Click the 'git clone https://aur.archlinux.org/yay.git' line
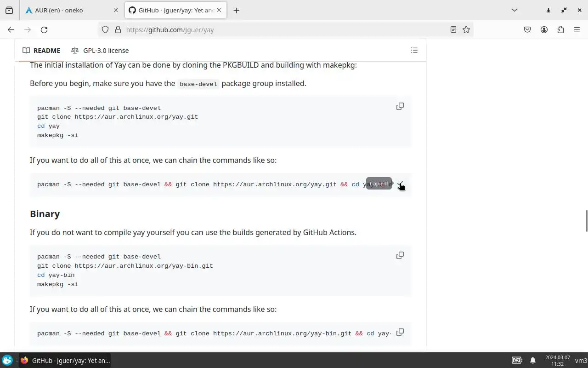 click(x=118, y=117)
